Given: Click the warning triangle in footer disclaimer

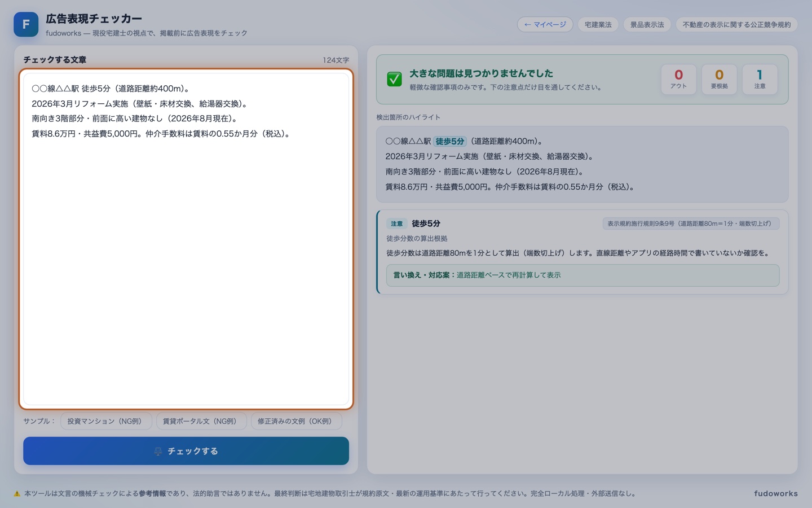Looking at the screenshot, I should [17, 493].
